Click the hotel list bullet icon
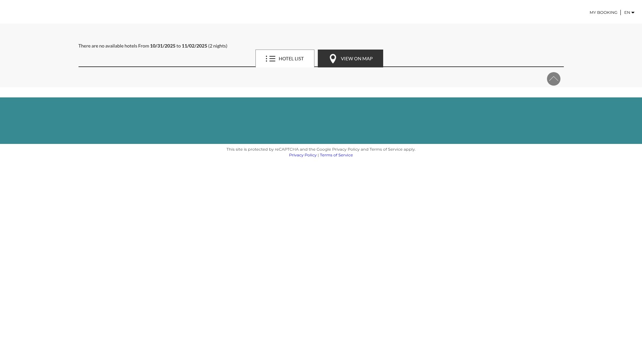This screenshot has height=364, width=642. pyautogui.click(x=270, y=59)
